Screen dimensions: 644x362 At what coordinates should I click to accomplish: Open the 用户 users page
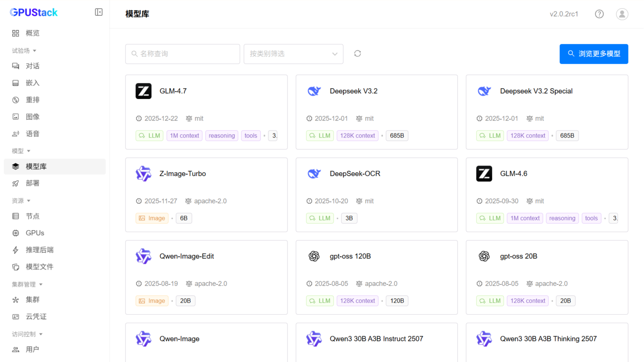click(x=55, y=349)
